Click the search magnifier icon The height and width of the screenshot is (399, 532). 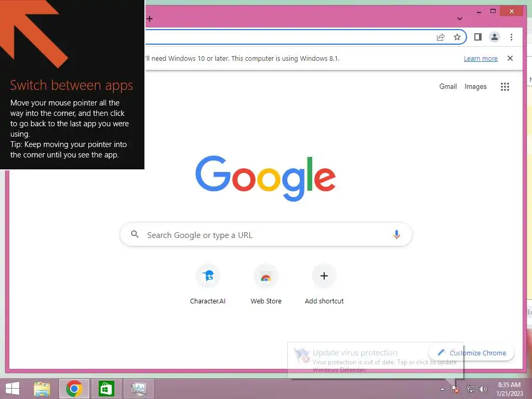point(135,234)
